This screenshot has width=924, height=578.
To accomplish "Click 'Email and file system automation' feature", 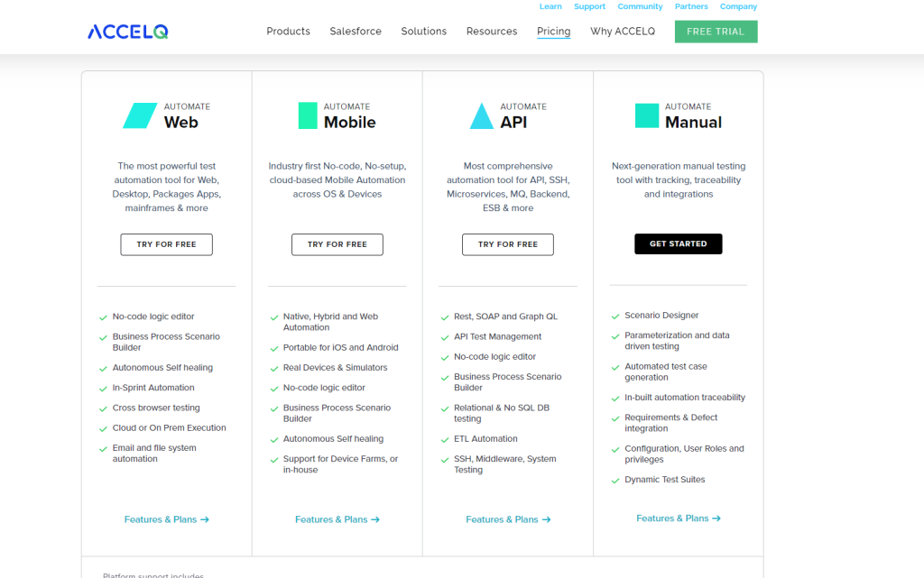I will pyautogui.click(x=154, y=454).
